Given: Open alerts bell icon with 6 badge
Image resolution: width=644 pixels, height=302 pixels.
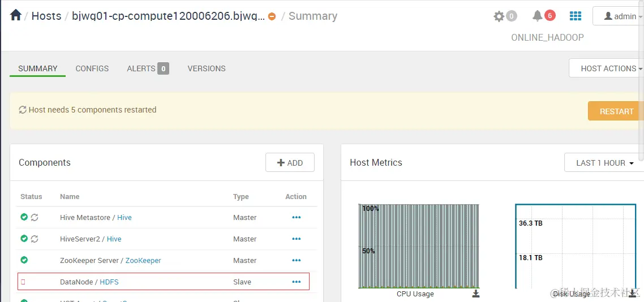Looking at the screenshot, I should coord(537,16).
